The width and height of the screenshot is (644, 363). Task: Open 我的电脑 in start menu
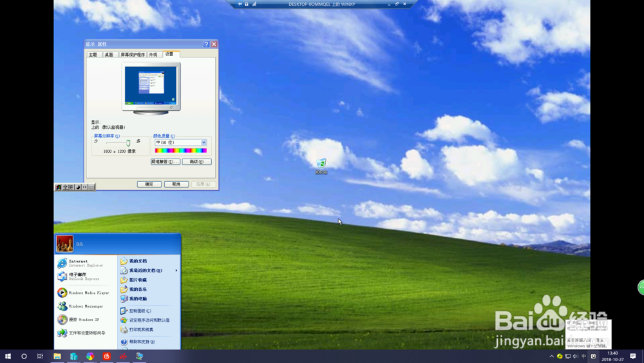tap(133, 299)
